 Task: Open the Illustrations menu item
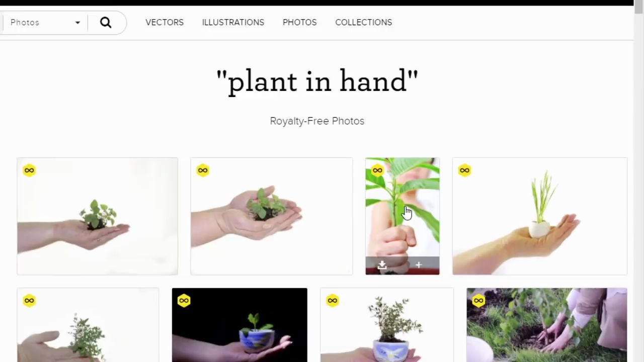click(233, 22)
